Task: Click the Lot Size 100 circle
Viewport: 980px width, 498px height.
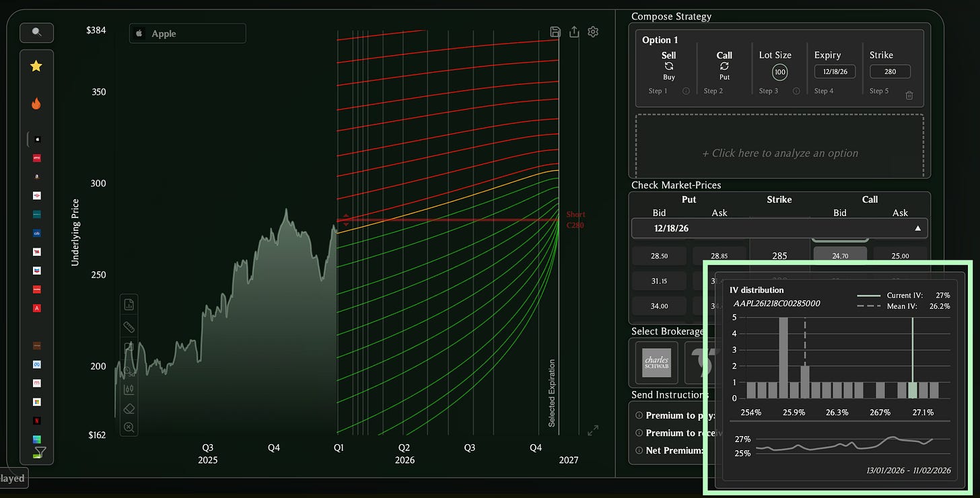Action: click(780, 72)
